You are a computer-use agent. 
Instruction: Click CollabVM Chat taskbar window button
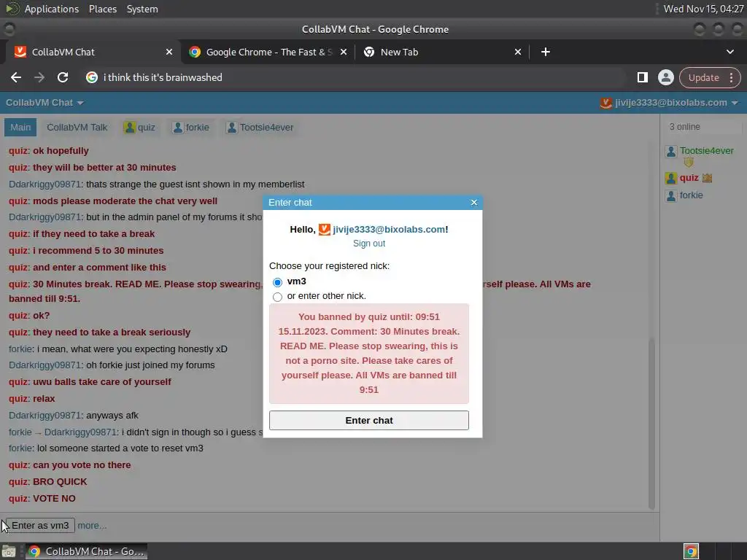click(86, 551)
